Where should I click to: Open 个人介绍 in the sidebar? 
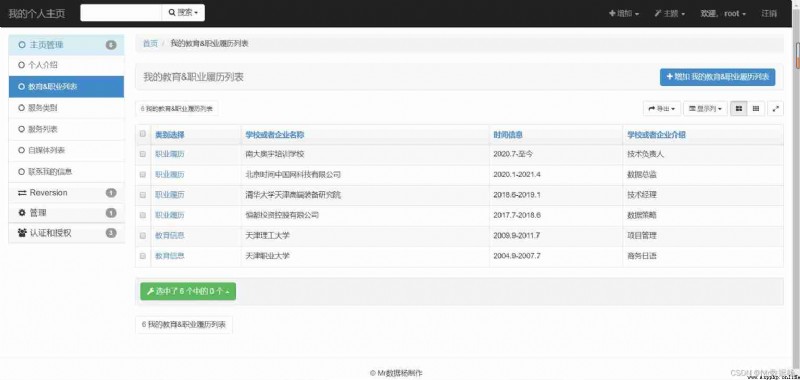click(x=66, y=65)
